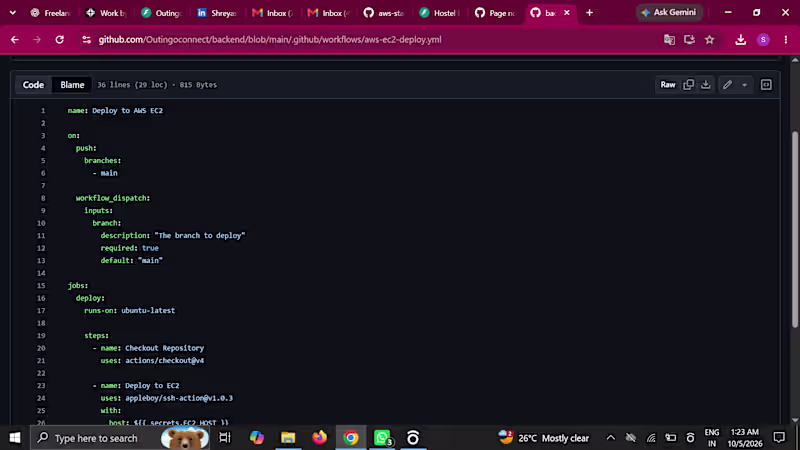Image resolution: width=800 pixels, height=450 pixels.
Task: Expand the tab search dropdown arrow
Action: (x=12, y=12)
